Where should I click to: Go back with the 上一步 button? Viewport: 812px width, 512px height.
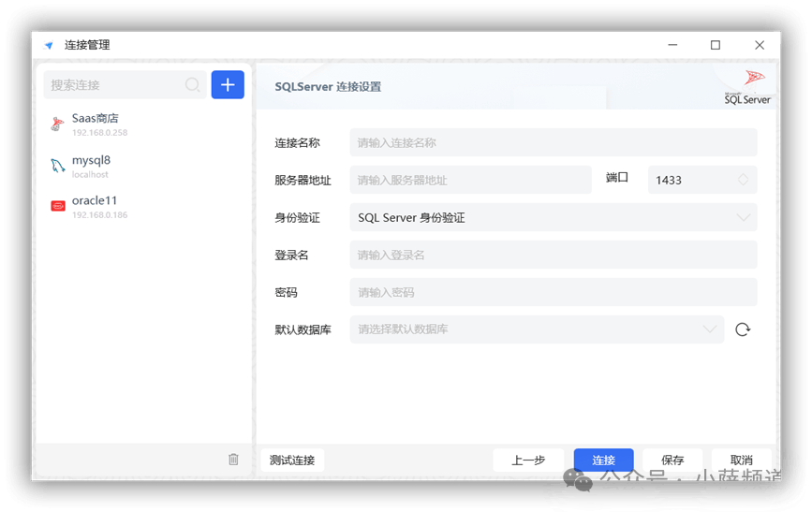tap(528, 460)
